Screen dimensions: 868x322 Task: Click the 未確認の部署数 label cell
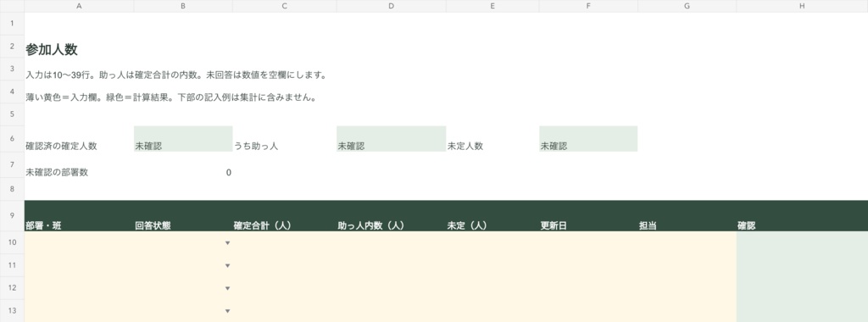point(79,165)
